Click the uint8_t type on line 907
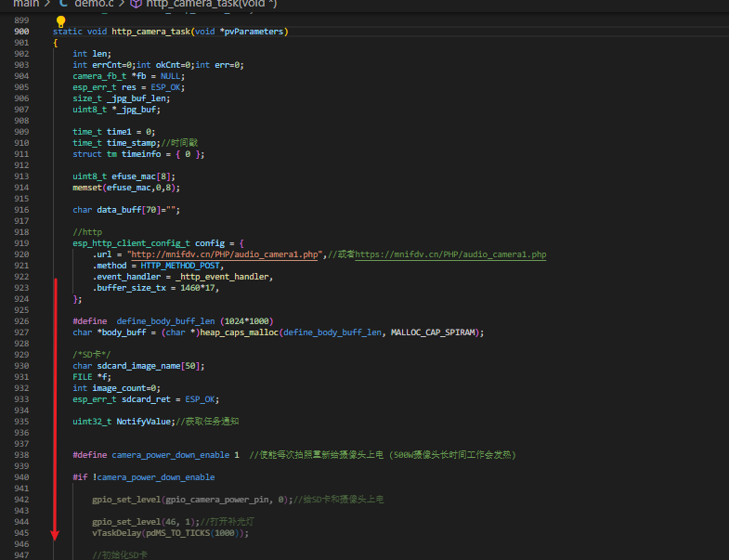The width and height of the screenshot is (729, 560). (x=90, y=110)
